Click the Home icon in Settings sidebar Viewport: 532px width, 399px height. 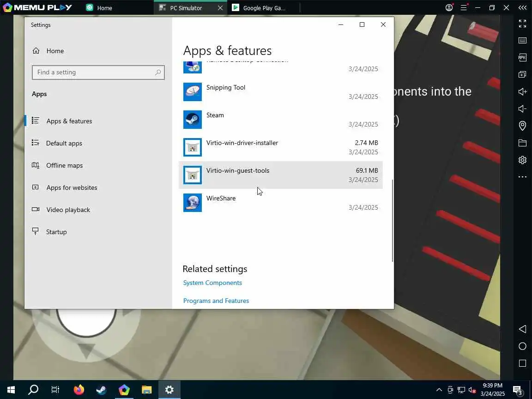coord(36,51)
